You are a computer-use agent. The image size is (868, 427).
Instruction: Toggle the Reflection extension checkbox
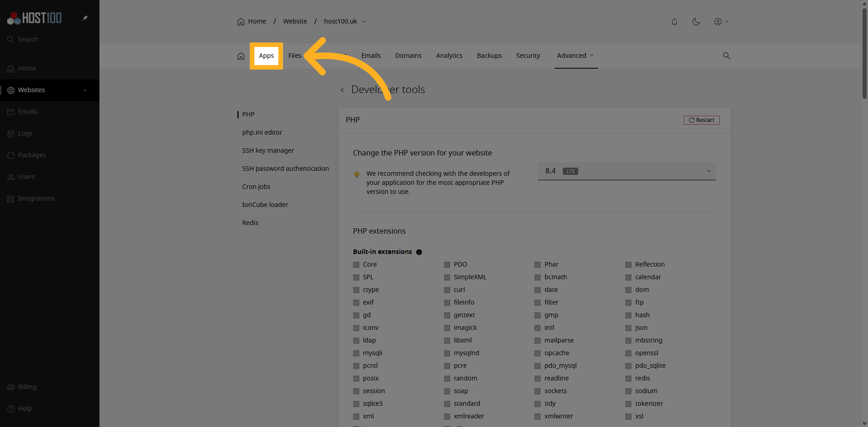628,265
